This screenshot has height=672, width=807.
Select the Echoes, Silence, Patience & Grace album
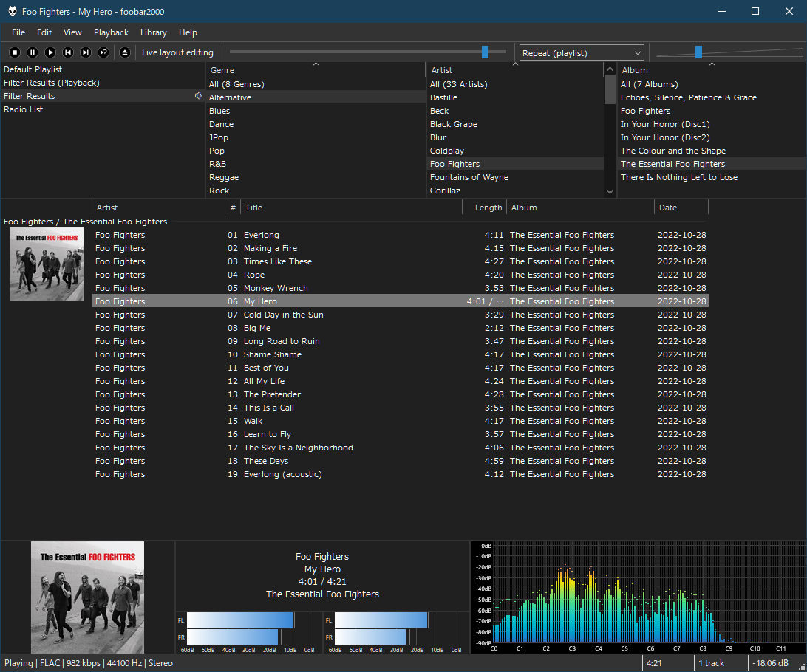pyautogui.click(x=712, y=97)
